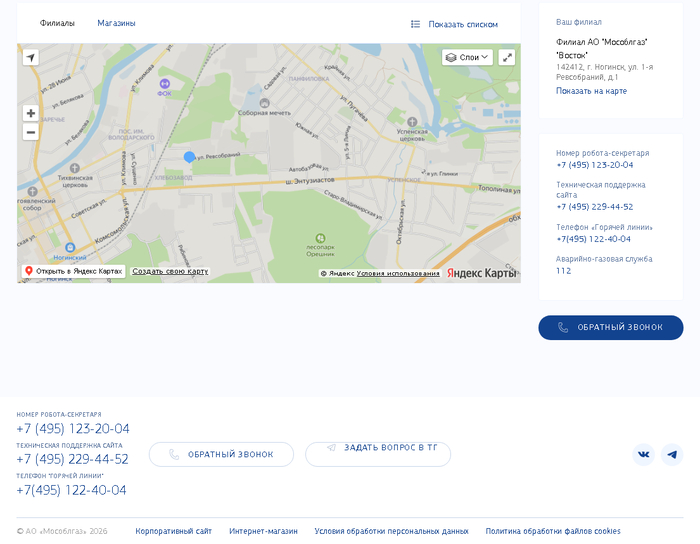The image size is (700, 544).
Task: Click Показать на карте link
Action: coord(591,91)
